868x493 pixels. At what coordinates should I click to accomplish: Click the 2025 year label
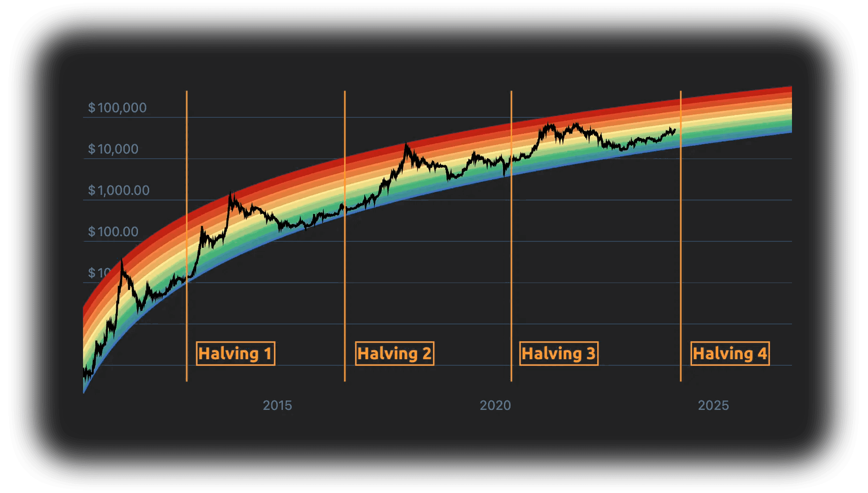click(x=713, y=406)
